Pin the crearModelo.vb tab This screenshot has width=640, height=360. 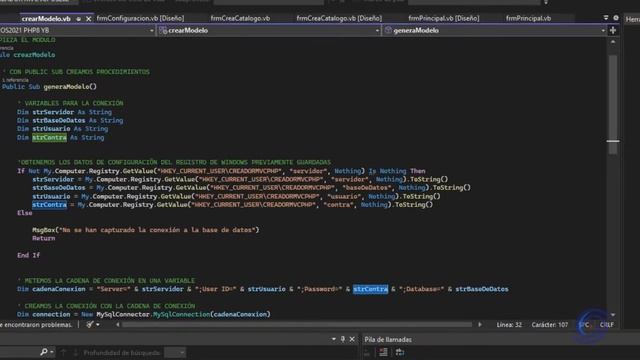78,19
